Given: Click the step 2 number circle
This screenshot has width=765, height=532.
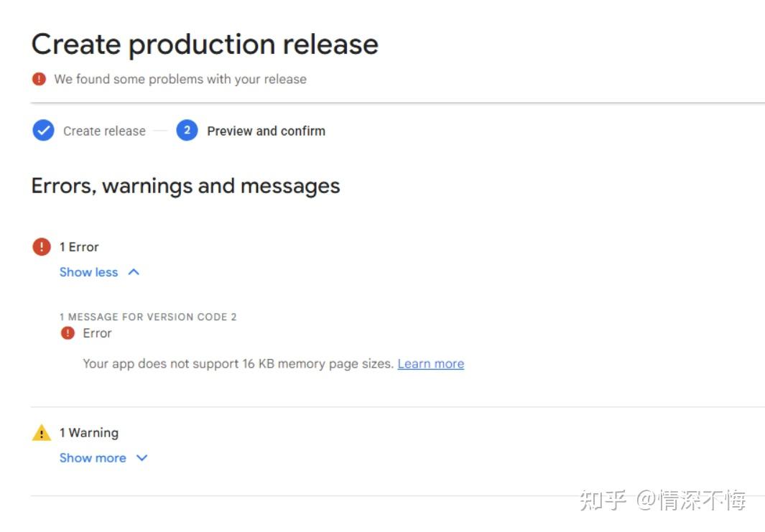Looking at the screenshot, I should pos(187,131).
